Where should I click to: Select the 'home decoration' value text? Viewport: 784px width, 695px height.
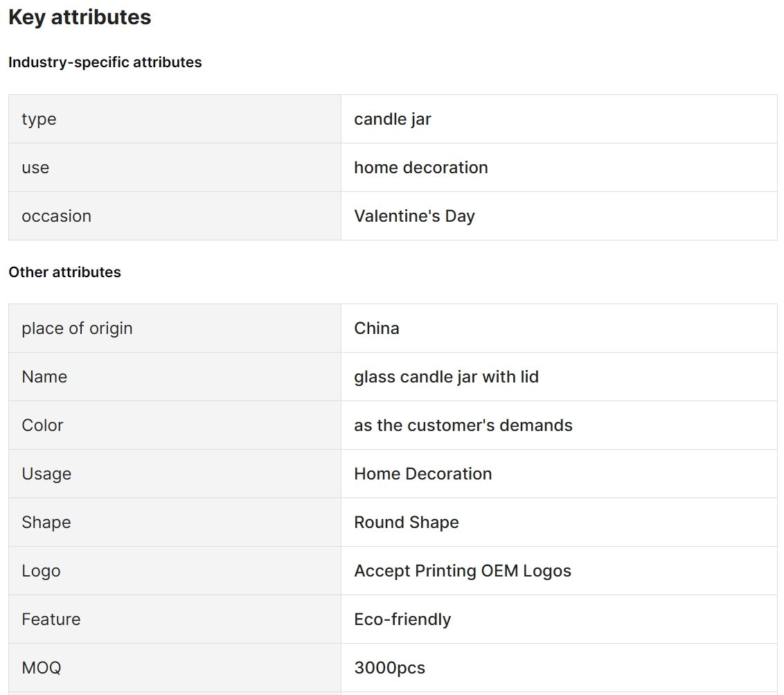[421, 168]
